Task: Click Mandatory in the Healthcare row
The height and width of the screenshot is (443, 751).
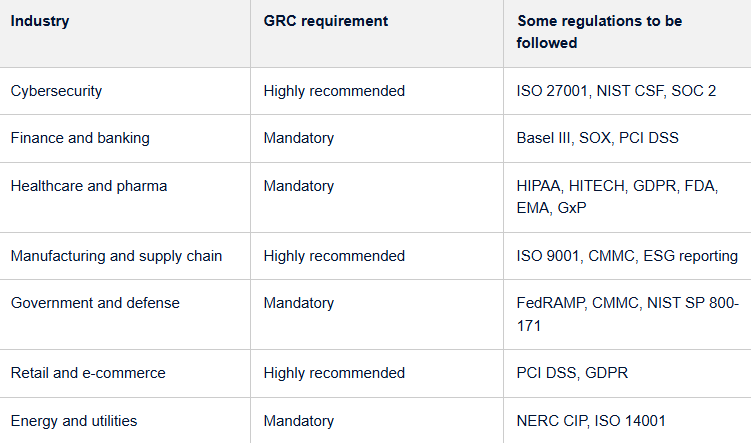Action: [x=299, y=186]
